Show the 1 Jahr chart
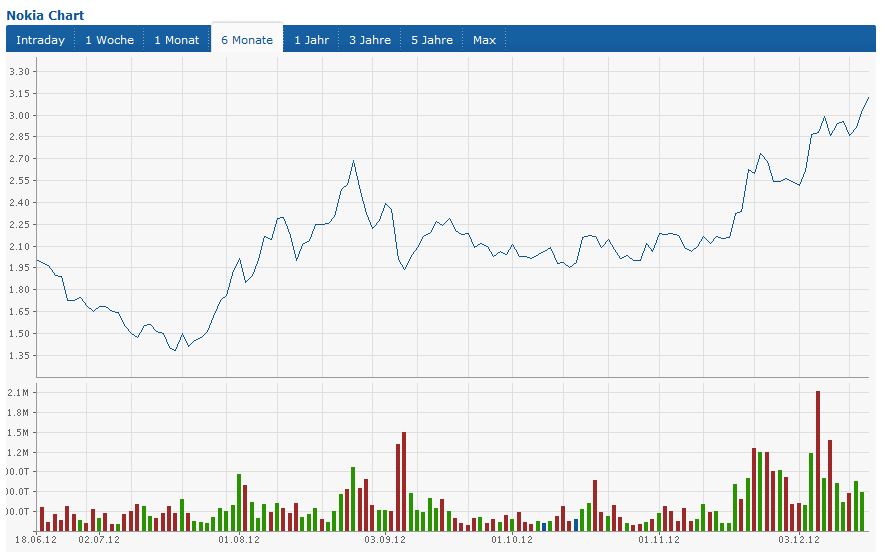Image resolution: width=887 pixels, height=558 pixels. (x=311, y=40)
